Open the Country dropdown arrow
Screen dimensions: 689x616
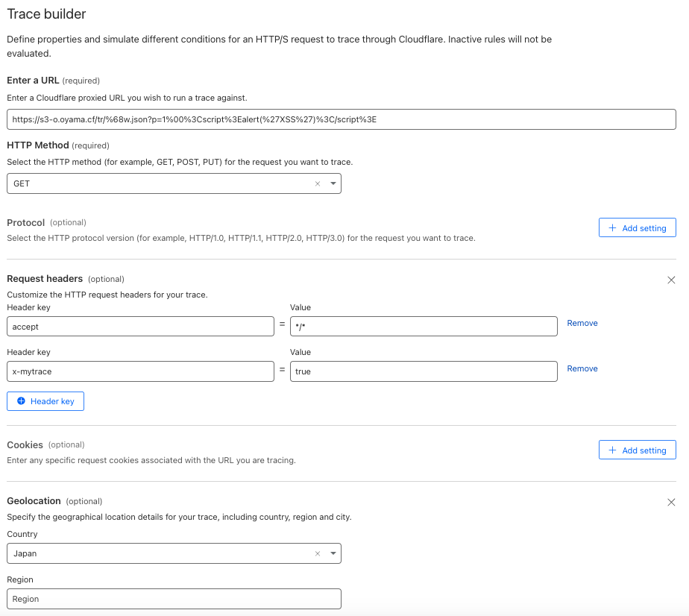click(x=333, y=553)
